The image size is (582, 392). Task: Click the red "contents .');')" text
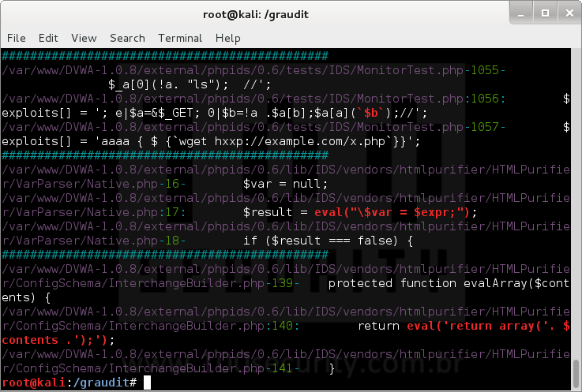click(x=54, y=340)
